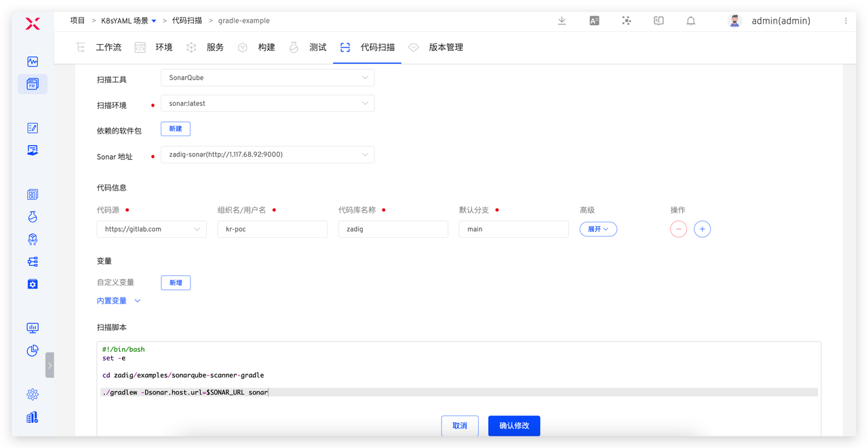Image resolution: width=868 pixels, height=448 pixels.
Task: Switch to the 工作流 tab
Action: (108, 47)
